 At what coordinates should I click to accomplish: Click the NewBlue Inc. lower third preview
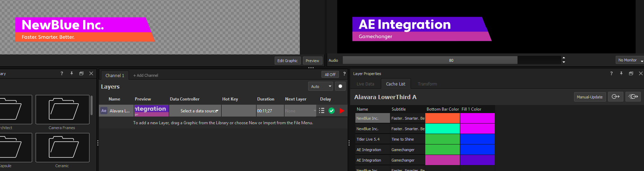click(85, 29)
